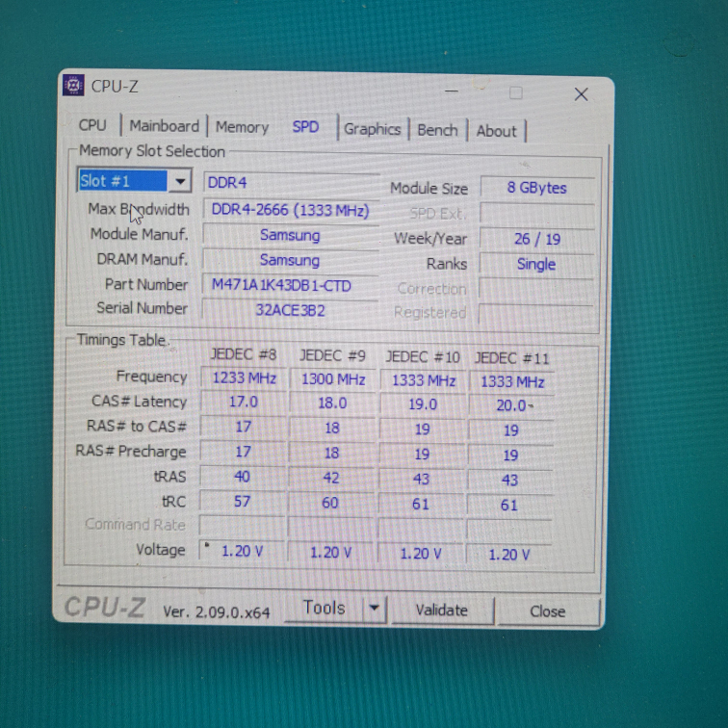This screenshot has width=728, height=728.
Task: Click the empty Registered field
Action: [535, 313]
